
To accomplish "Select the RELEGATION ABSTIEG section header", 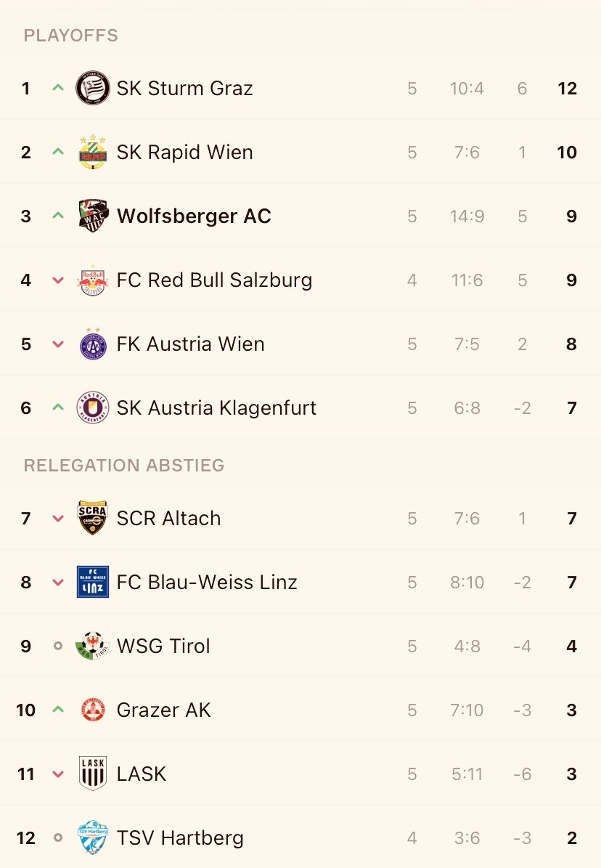I will click(124, 466).
